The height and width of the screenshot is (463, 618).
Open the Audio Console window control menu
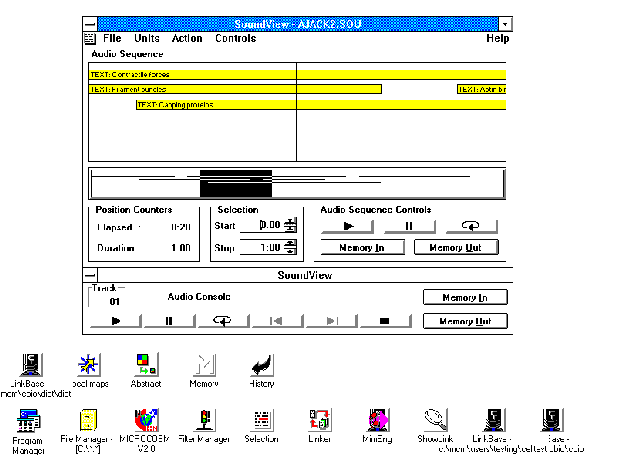90,275
